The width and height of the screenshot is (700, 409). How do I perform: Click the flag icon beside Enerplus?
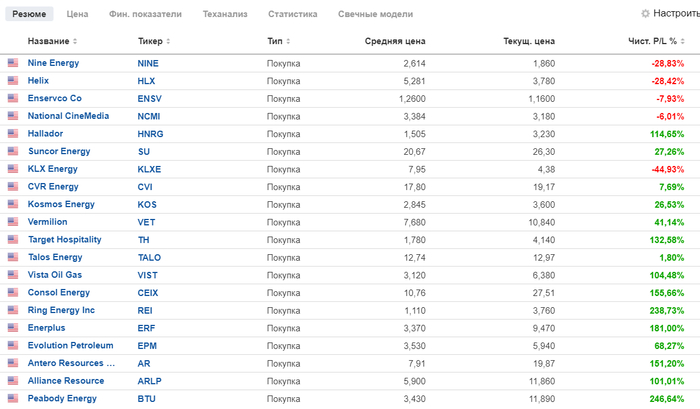13,328
